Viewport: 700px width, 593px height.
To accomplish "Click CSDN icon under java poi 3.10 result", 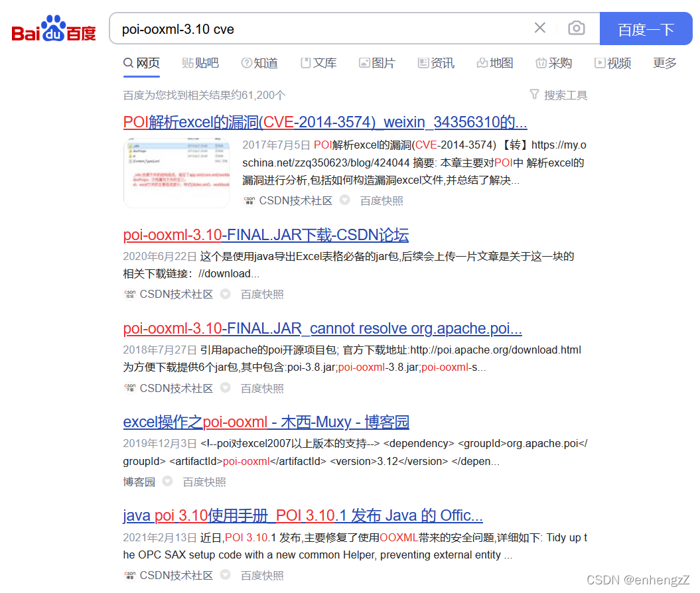I will click(x=129, y=576).
